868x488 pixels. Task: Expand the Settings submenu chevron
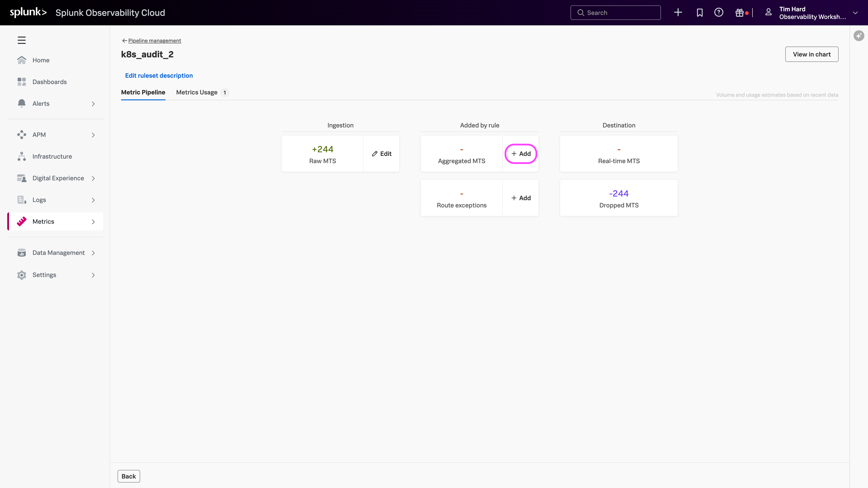click(x=93, y=275)
